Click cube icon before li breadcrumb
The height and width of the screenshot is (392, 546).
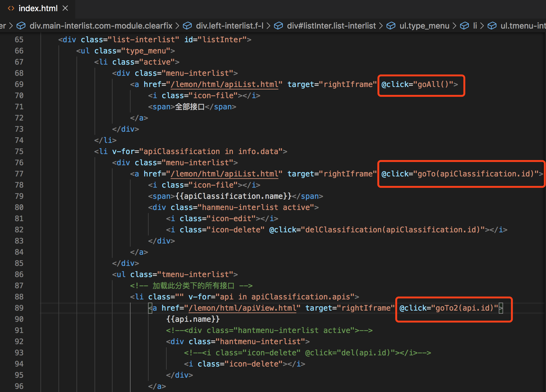(464, 26)
